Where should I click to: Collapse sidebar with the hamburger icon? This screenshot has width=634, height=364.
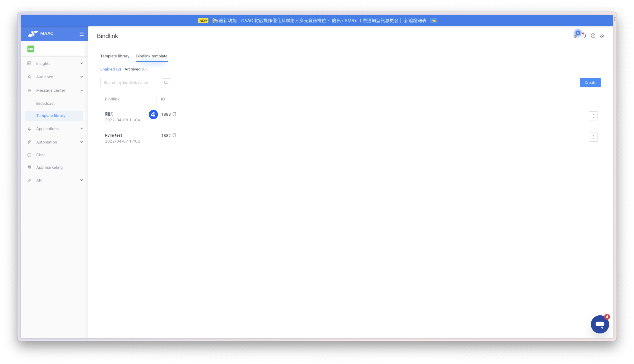tap(81, 34)
